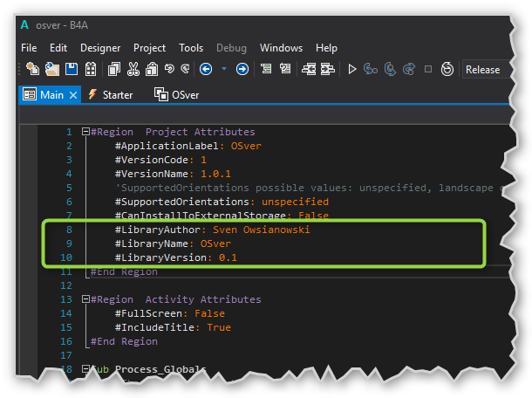Click the Paste toolbar icon

(x=152, y=69)
